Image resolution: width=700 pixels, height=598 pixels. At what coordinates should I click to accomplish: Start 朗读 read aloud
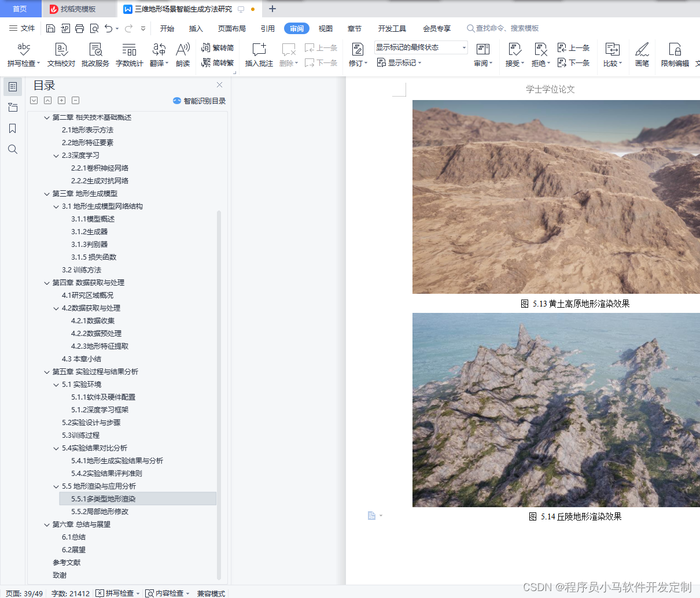(183, 55)
